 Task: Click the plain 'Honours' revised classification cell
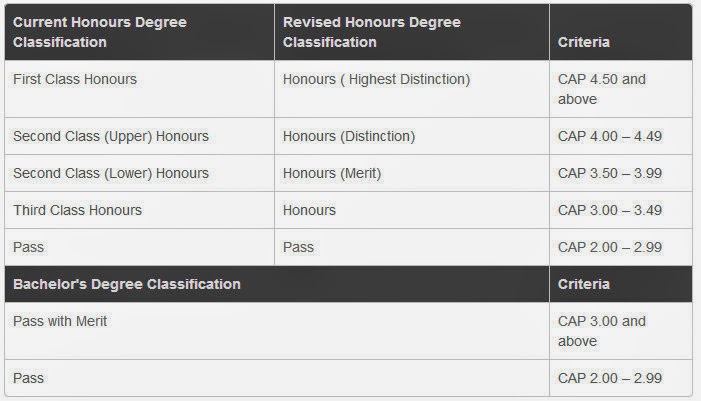point(309,210)
